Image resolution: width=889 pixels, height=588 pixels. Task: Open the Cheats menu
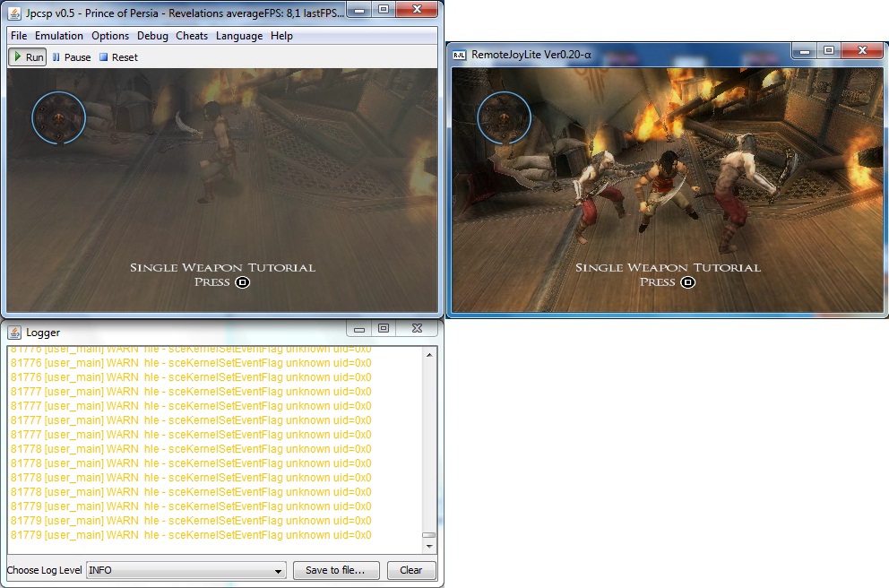192,36
